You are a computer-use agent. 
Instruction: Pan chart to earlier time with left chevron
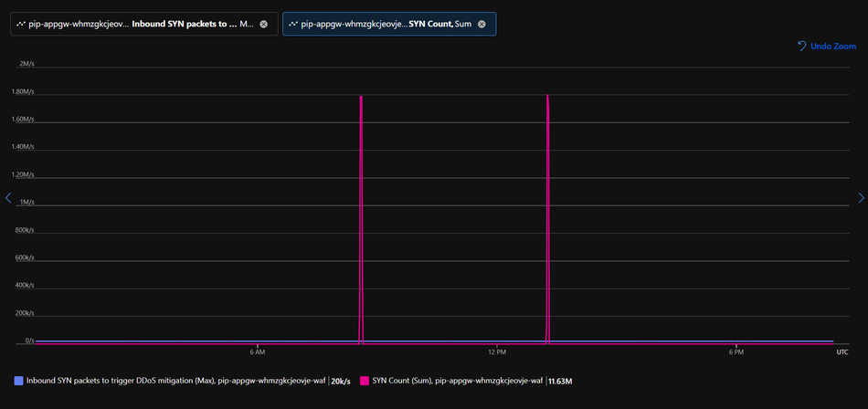7,197
